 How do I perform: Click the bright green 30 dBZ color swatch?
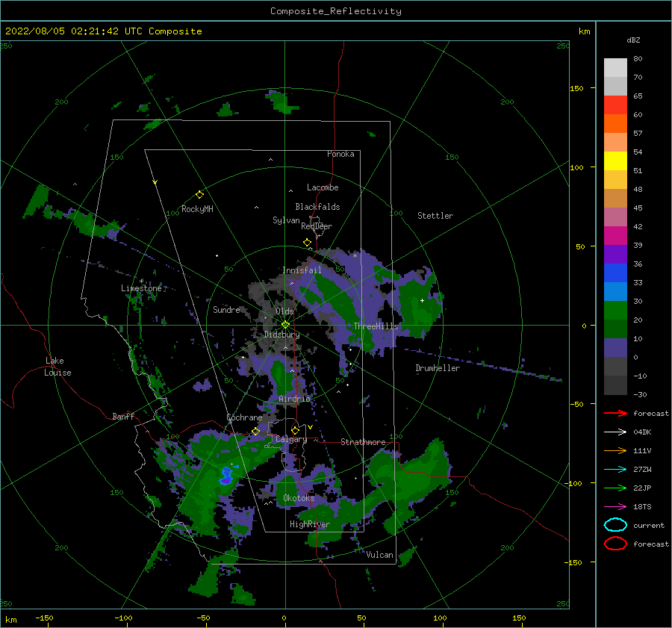click(x=615, y=310)
